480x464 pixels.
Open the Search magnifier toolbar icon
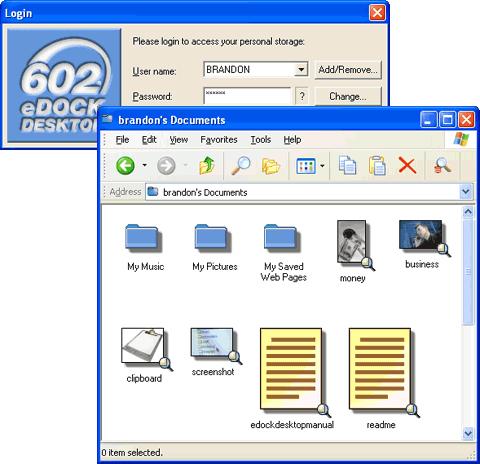[241, 165]
